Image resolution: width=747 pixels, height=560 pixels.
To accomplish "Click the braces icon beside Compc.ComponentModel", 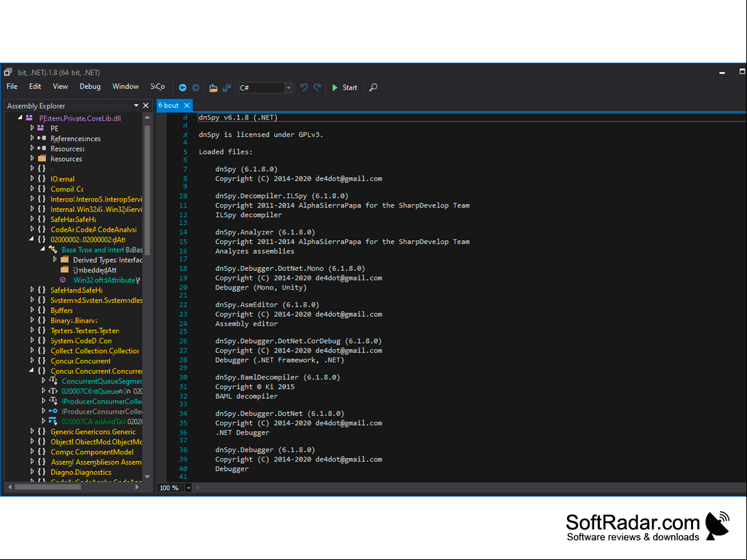I will coord(42,452).
